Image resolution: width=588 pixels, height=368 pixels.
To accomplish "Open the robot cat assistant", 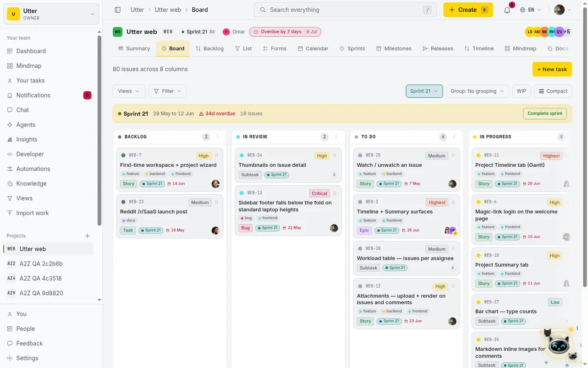I will (559, 346).
